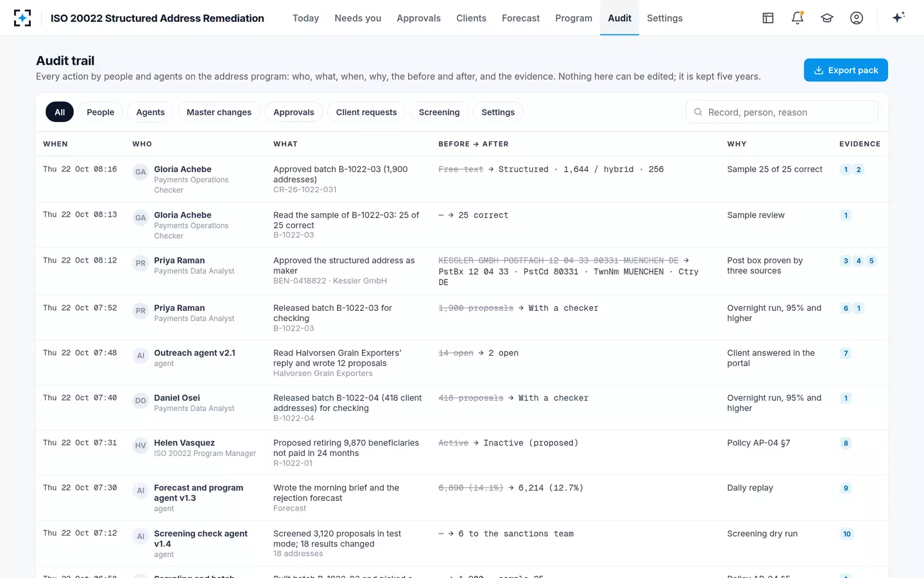Select the All filter chip

pos(60,112)
